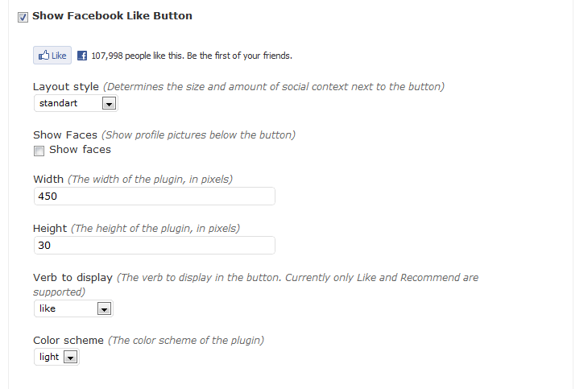Click the Height input field
This screenshot has height=389, width=588.
tap(155, 246)
